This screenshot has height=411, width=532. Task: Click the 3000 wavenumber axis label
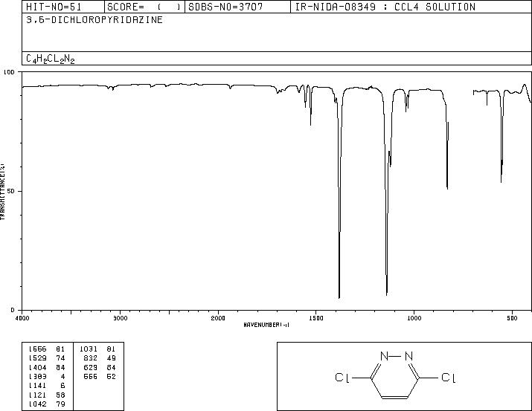click(120, 318)
